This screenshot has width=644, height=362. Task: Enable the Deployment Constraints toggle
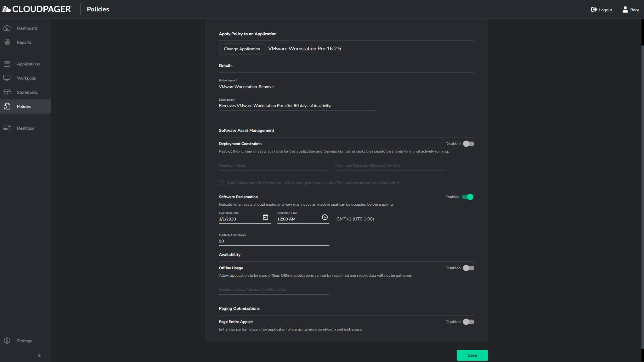click(x=468, y=144)
